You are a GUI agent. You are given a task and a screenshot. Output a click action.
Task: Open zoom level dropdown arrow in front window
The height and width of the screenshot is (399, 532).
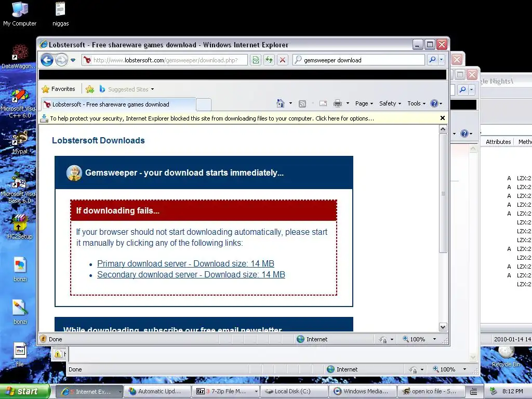tap(435, 339)
